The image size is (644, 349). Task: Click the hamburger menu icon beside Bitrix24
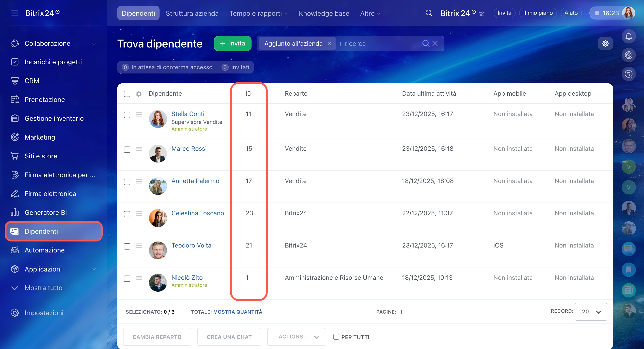click(15, 13)
